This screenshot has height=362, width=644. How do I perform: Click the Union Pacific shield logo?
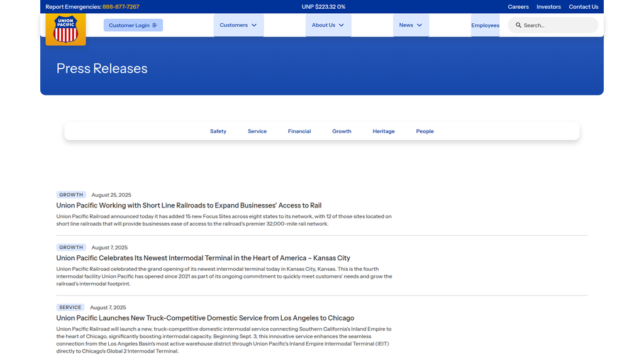pos(65,29)
